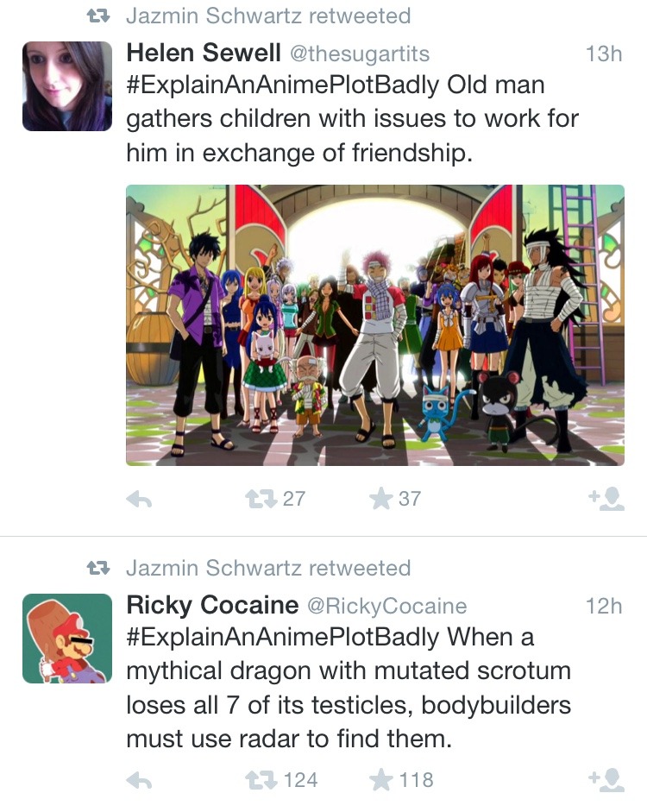Image resolution: width=647 pixels, height=812 pixels.
Task: Open Helen Sewell display name
Action: pos(204,53)
